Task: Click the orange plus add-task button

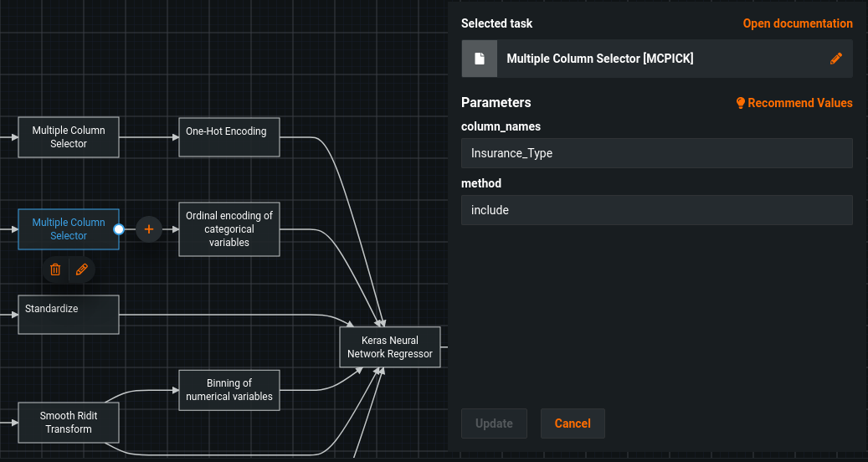Action: click(x=149, y=229)
